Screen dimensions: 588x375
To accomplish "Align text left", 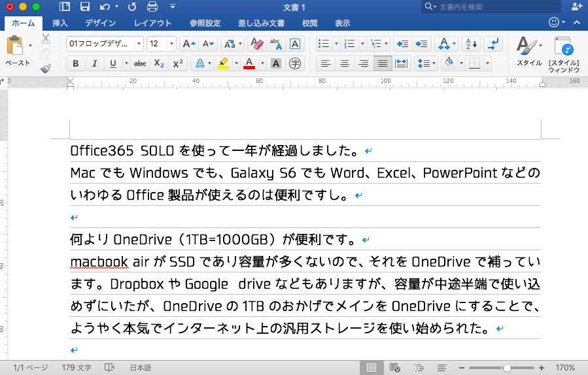I will click(x=326, y=63).
